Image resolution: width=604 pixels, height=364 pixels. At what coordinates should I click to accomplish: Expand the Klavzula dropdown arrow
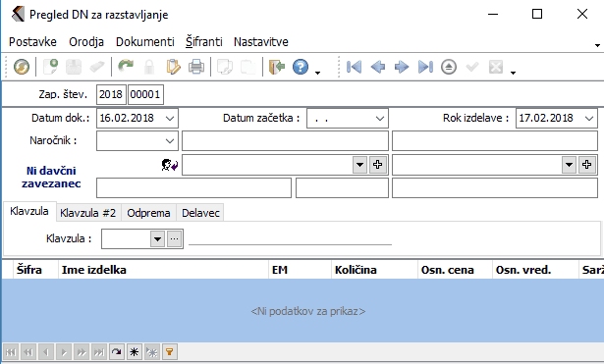[157, 239]
